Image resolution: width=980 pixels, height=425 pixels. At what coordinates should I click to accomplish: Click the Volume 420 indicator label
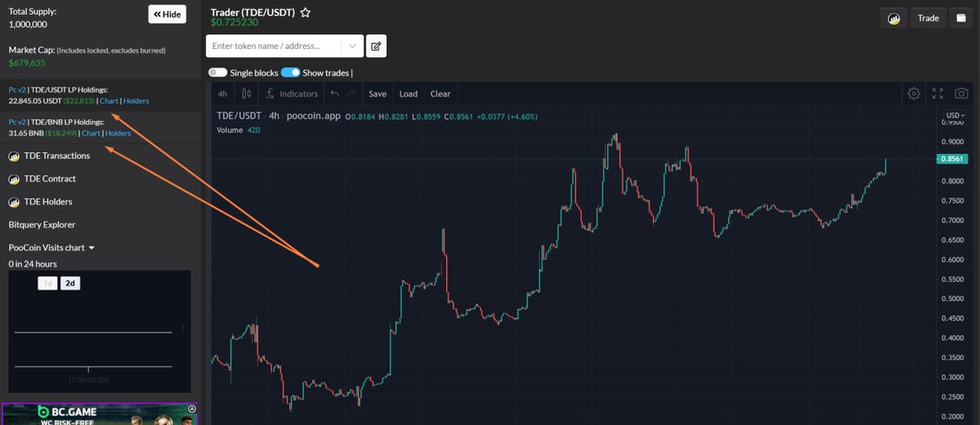pos(238,130)
